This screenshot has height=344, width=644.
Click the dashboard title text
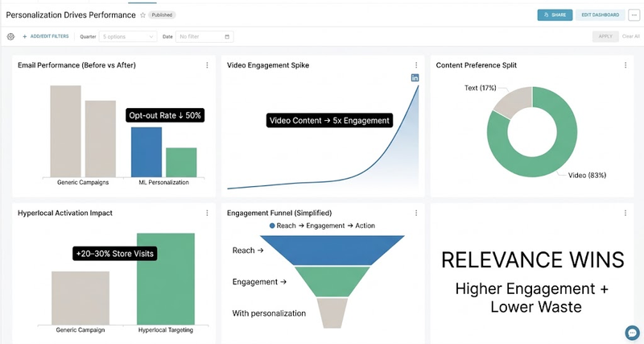[x=71, y=15]
